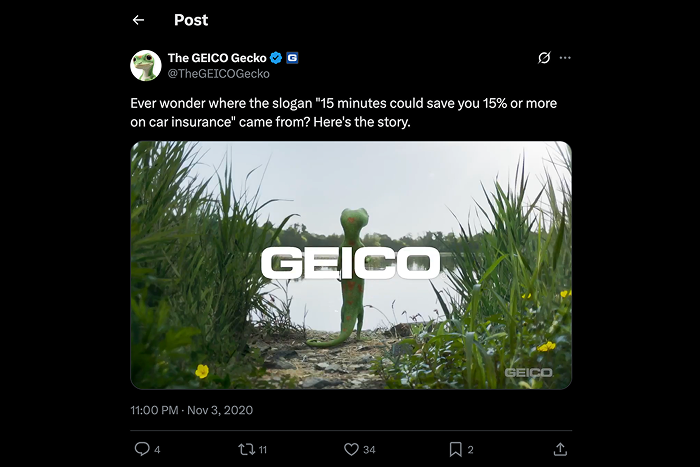Bookmark this post
This screenshot has width=700, height=467.
(455, 449)
